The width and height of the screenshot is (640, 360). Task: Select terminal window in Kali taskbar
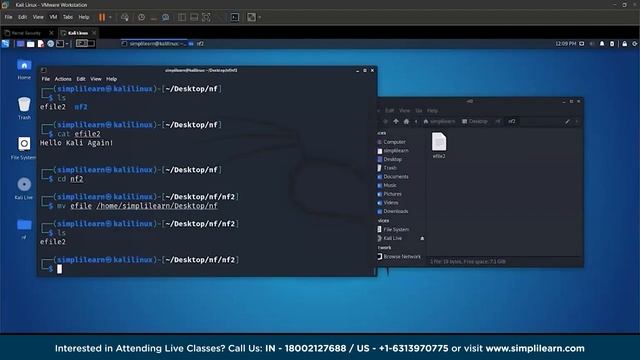[x=154, y=44]
